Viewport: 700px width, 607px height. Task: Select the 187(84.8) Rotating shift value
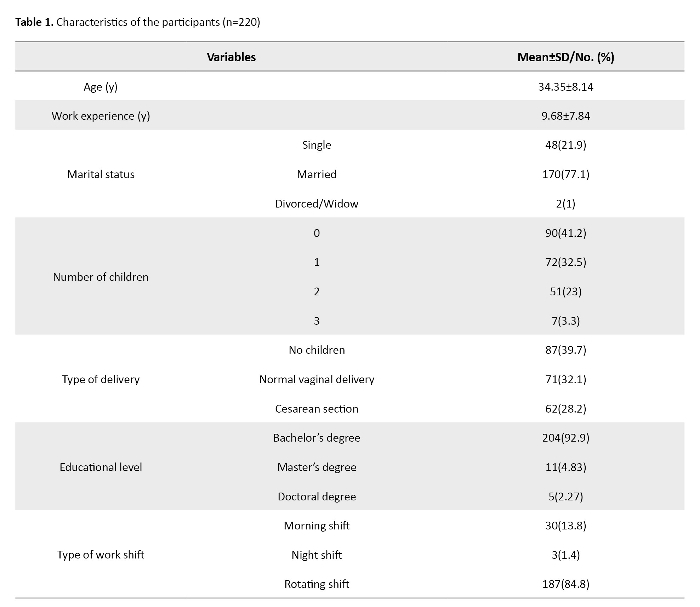[x=565, y=584]
